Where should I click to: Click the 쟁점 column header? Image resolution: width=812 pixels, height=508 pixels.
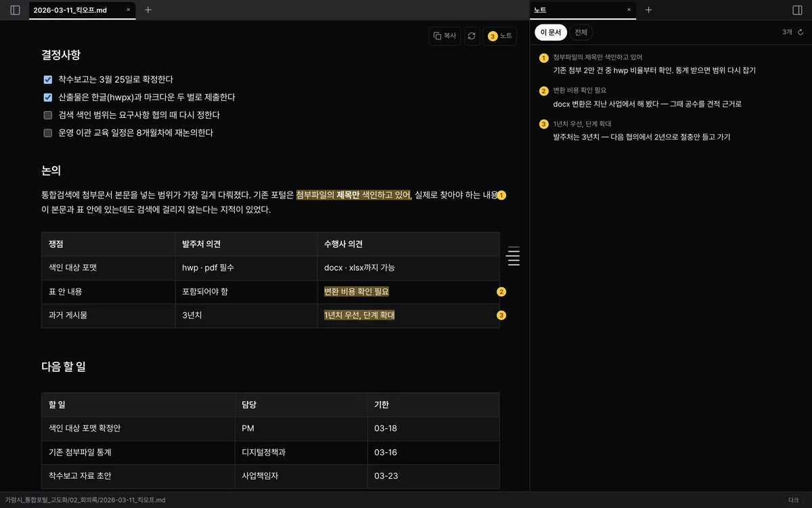(x=108, y=244)
